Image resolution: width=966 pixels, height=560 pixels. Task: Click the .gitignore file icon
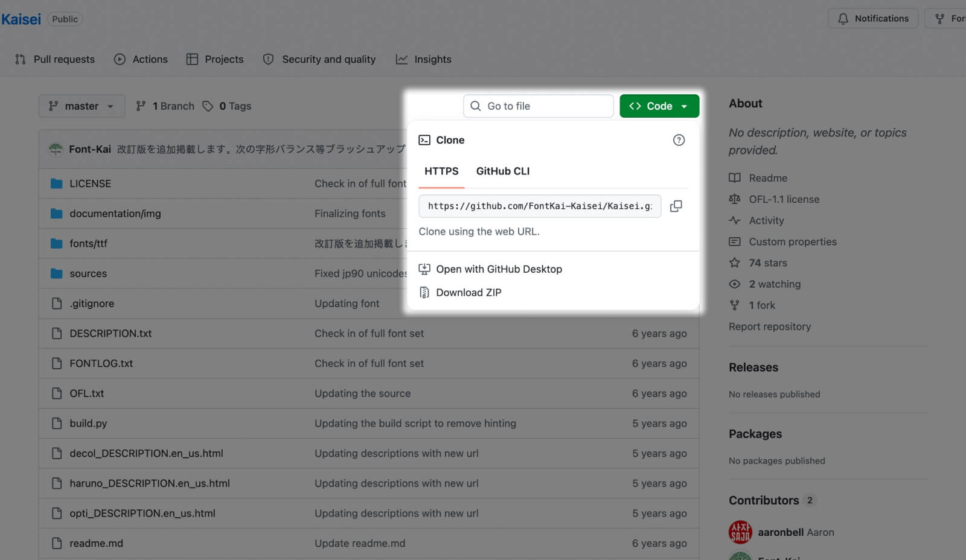(57, 304)
